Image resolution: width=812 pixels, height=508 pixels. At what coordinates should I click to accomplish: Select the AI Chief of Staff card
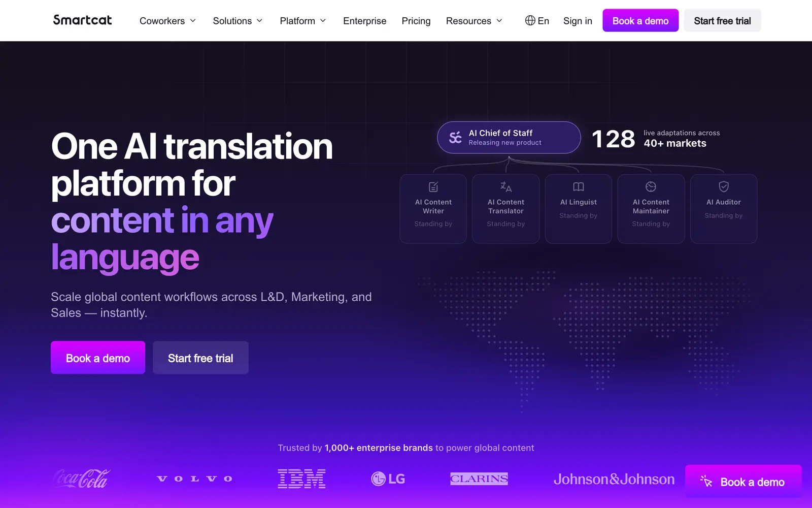click(509, 137)
